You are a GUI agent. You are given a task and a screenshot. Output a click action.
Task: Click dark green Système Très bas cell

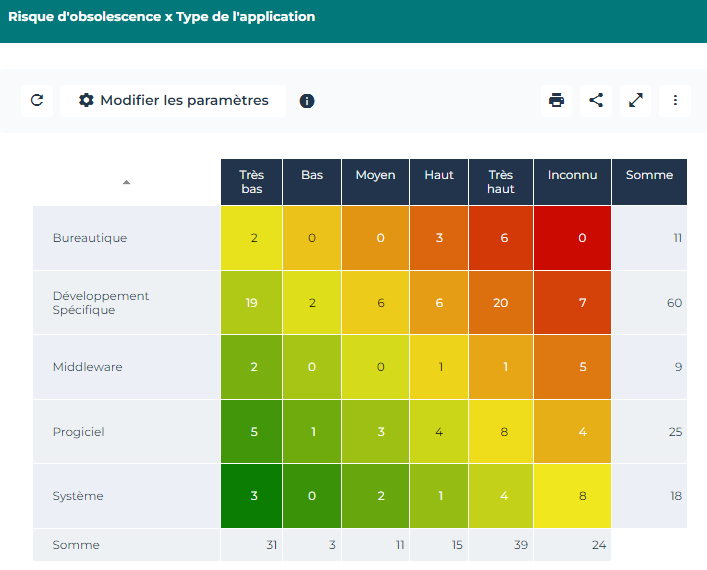pos(252,496)
